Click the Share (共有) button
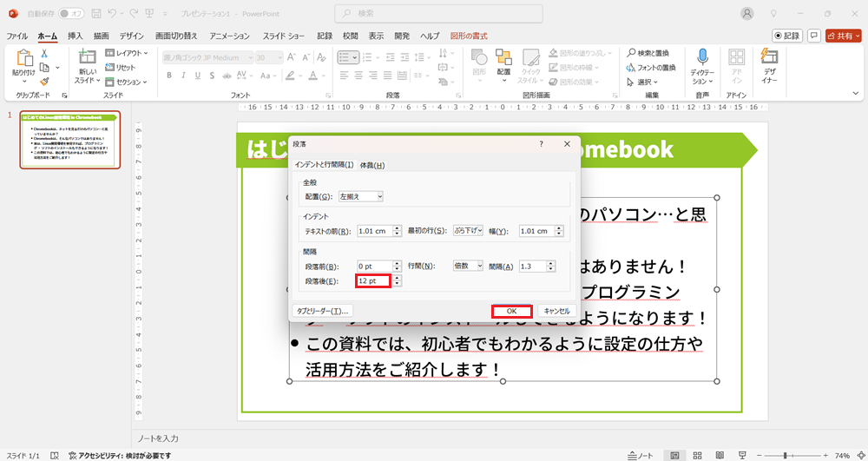 [x=844, y=36]
